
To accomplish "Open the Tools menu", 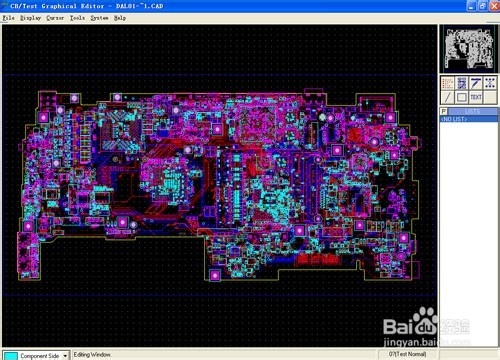I will (x=77, y=18).
